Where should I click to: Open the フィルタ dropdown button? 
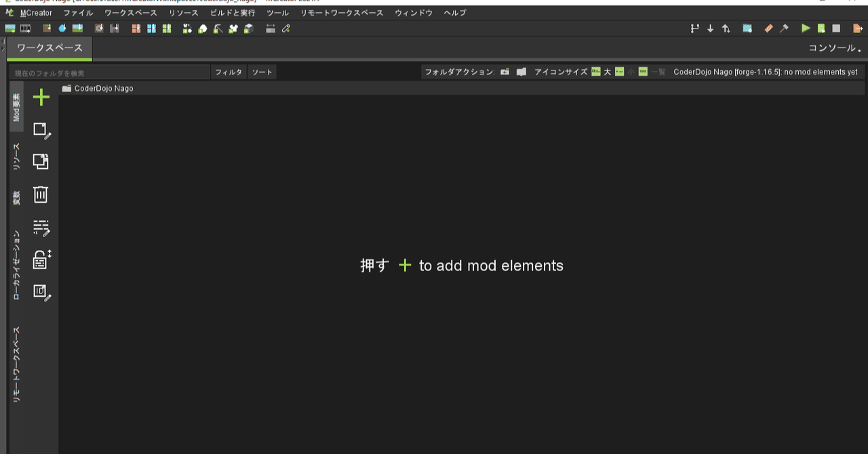tap(229, 72)
